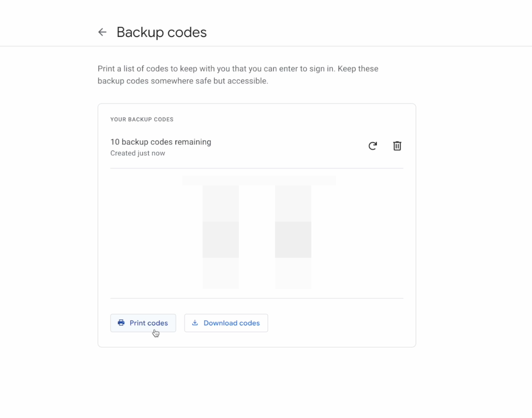Click the right column of hidden codes
The height and width of the screenshot is (418, 532).
tap(293, 236)
